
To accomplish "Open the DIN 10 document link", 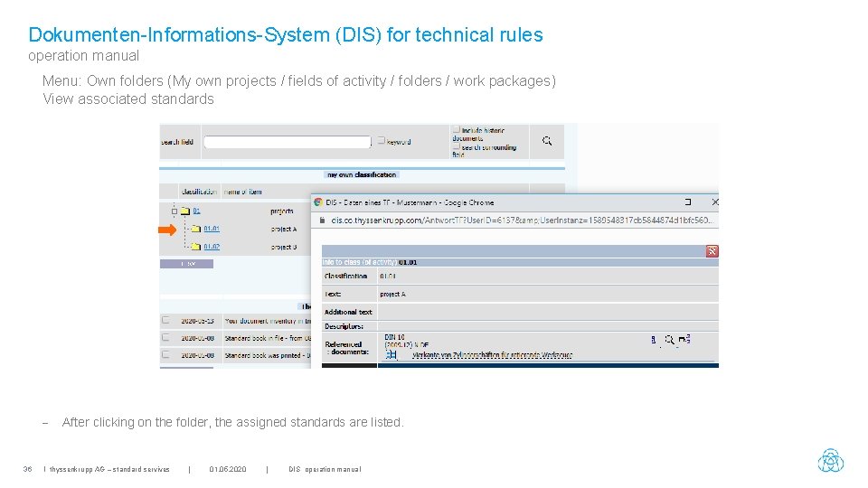I will pyautogui.click(x=395, y=337).
